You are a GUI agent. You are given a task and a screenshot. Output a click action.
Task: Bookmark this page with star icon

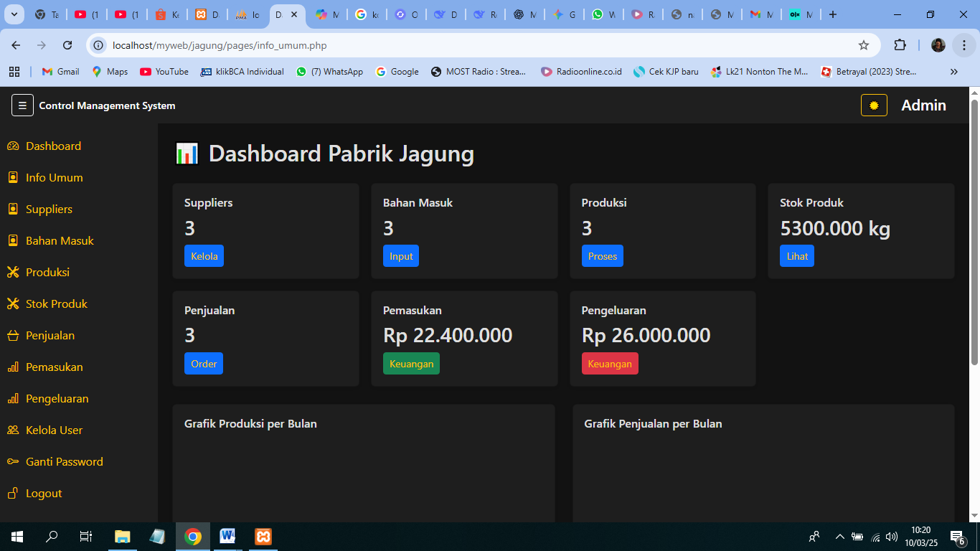pos(864,45)
